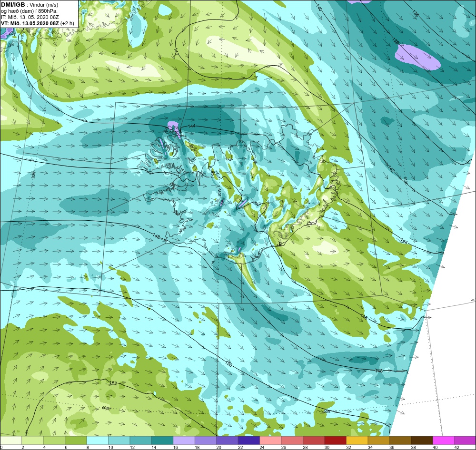476x450 pixels.
Task: Select the above-42 m/s purple-pink legend swatch
Action: (465, 440)
